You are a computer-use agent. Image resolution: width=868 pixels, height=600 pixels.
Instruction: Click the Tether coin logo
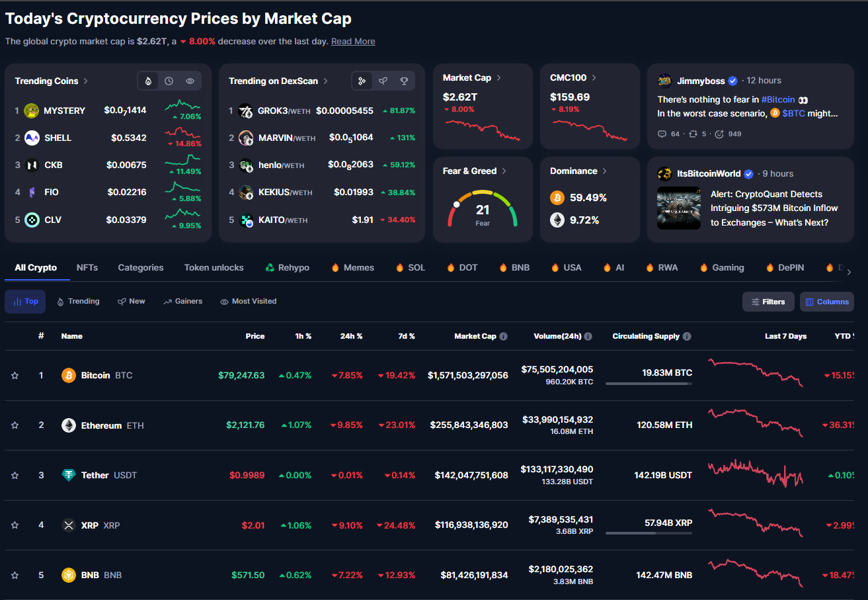pos(69,475)
